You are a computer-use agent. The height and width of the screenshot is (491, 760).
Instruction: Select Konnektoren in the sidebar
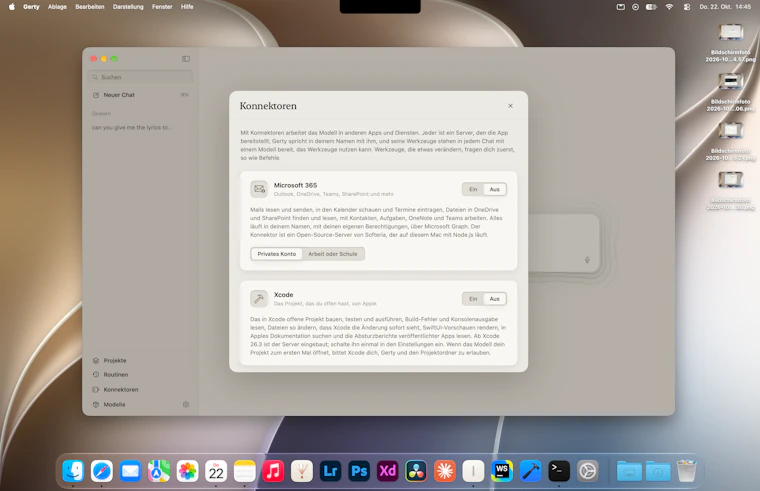121,390
